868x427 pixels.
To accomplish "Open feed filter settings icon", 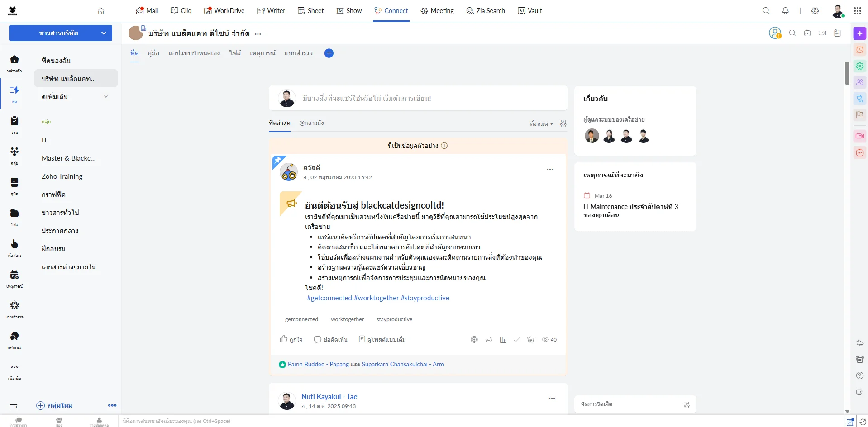I will point(563,123).
